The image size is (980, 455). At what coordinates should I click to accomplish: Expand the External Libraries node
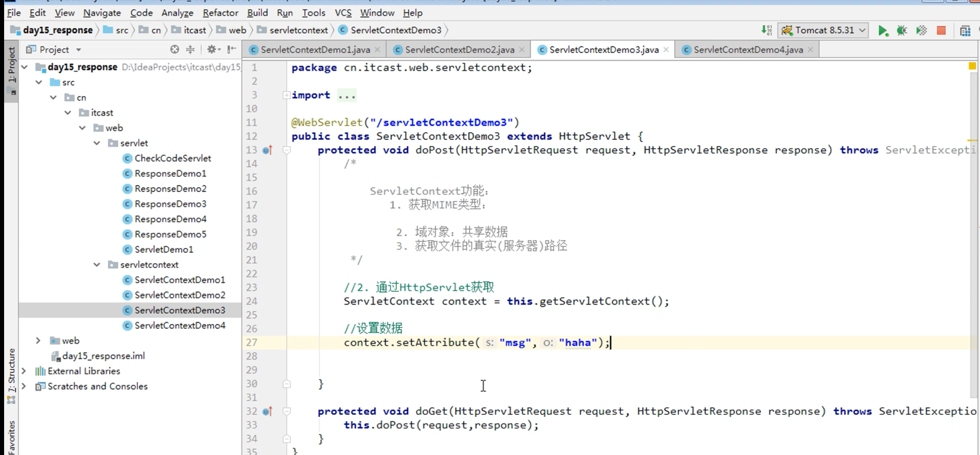pyautogui.click(x=24, y=371)
